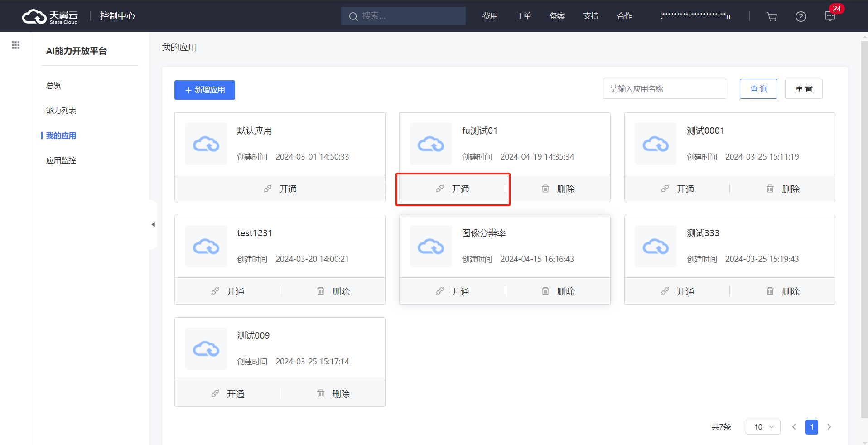Open the 合作 top menu

[625, 16]
